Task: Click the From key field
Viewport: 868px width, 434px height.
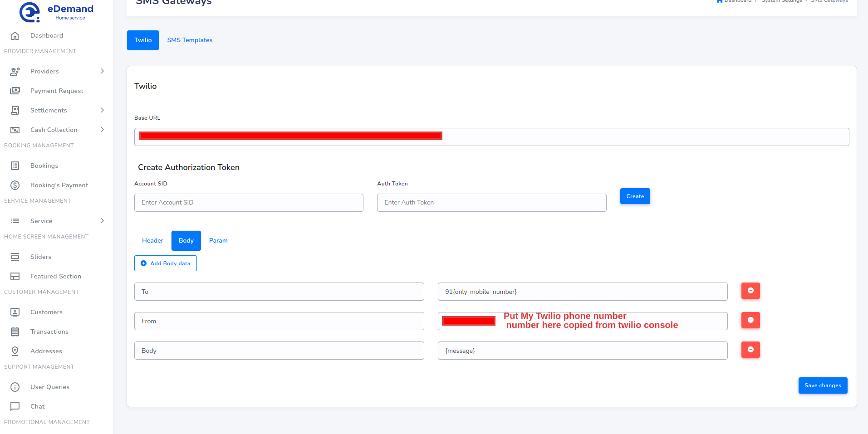Action: pos(279,321)
